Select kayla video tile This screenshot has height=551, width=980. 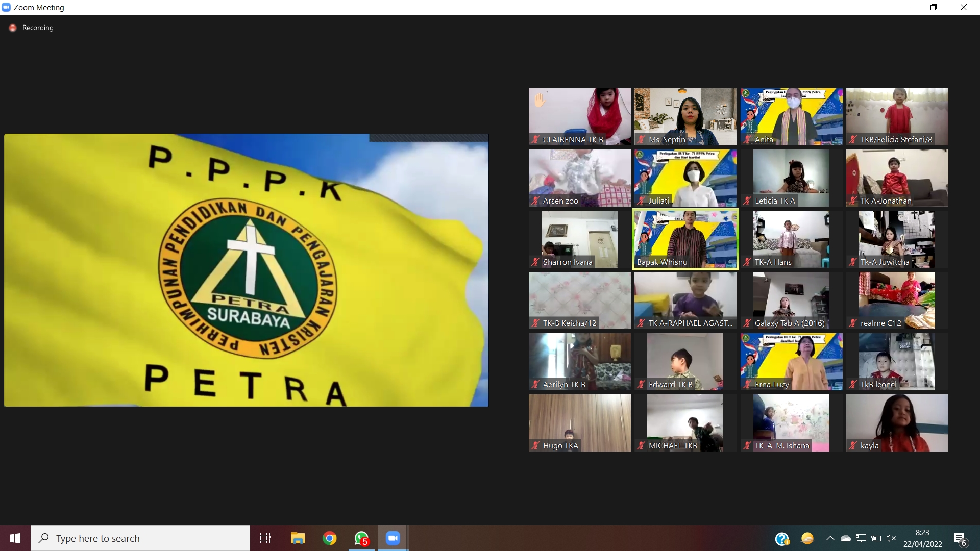tap(897, 423)
